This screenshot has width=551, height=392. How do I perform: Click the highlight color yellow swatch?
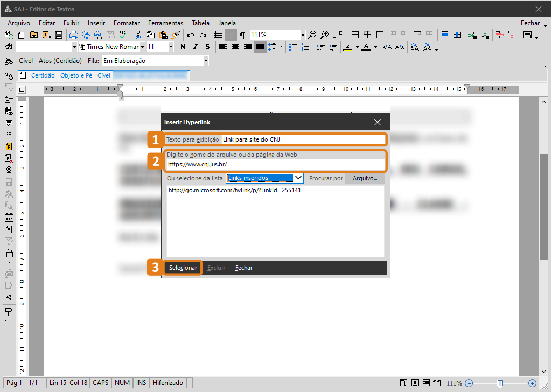click(x=347, y=47)
